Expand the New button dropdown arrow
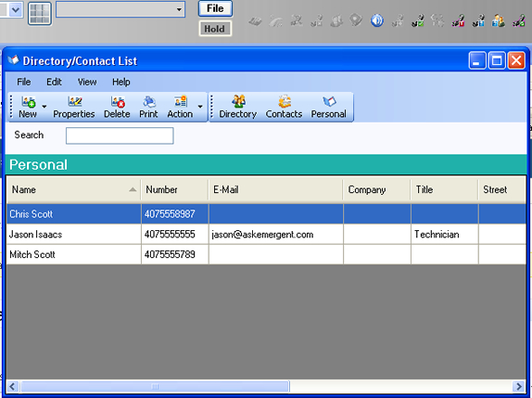 coord(44,107)
